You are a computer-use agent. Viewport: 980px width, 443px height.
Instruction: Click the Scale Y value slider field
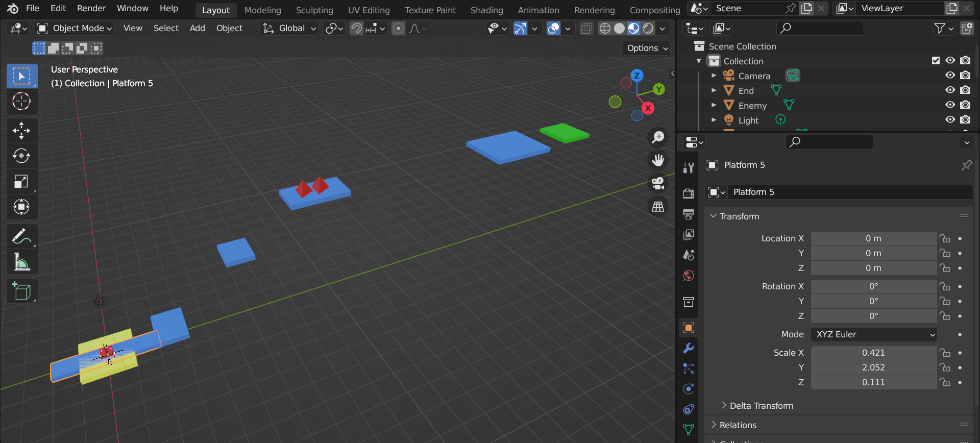[x=873, y=367]
